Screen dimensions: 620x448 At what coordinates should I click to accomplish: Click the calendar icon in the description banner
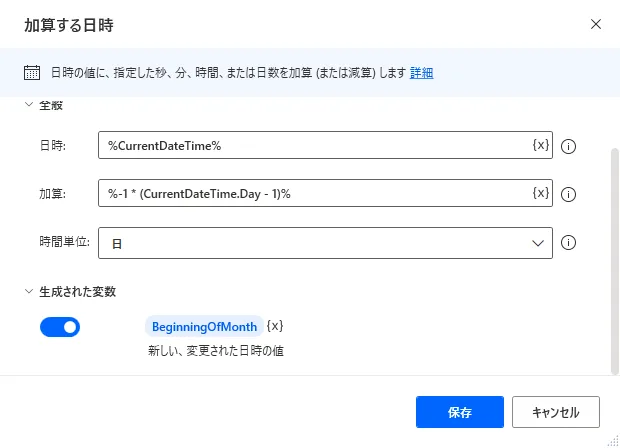pos(32,73)
